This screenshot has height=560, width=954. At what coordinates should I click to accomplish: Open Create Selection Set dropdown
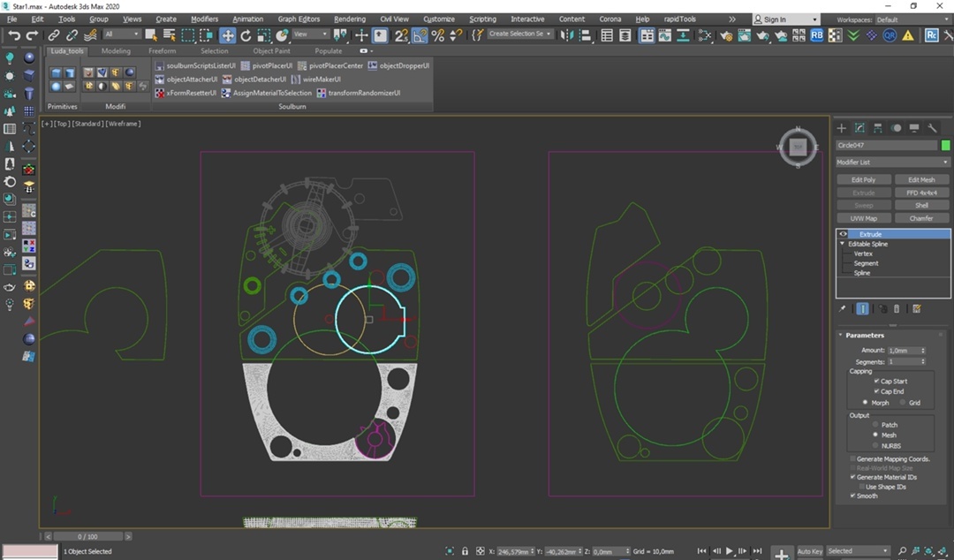519,34
